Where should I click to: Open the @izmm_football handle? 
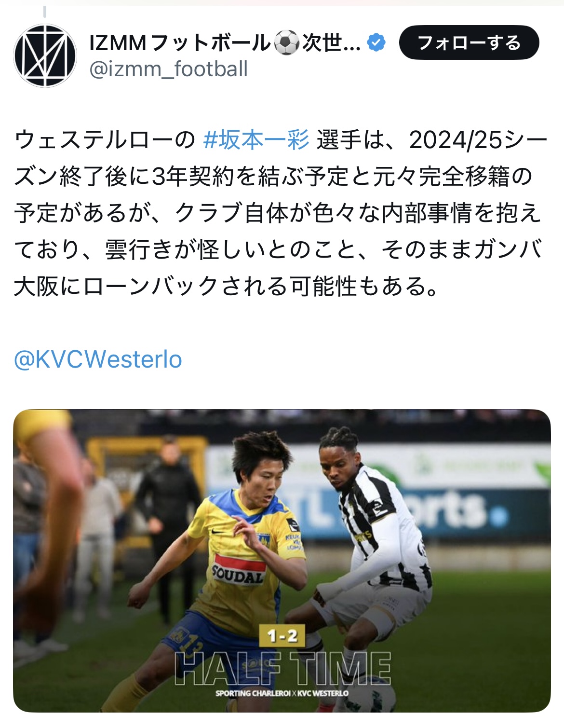168,69
